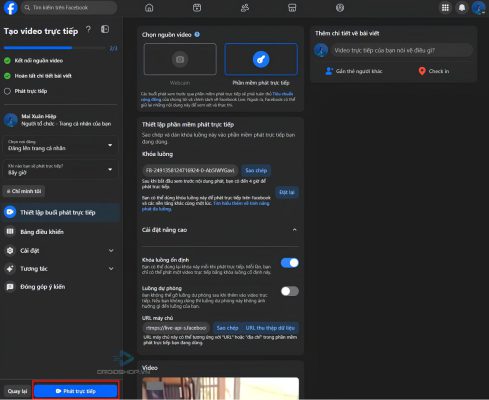This screenshot has height=400, width=489.
Task: Click the blue Phát trực tiếp button
Action: click(76, 391)
